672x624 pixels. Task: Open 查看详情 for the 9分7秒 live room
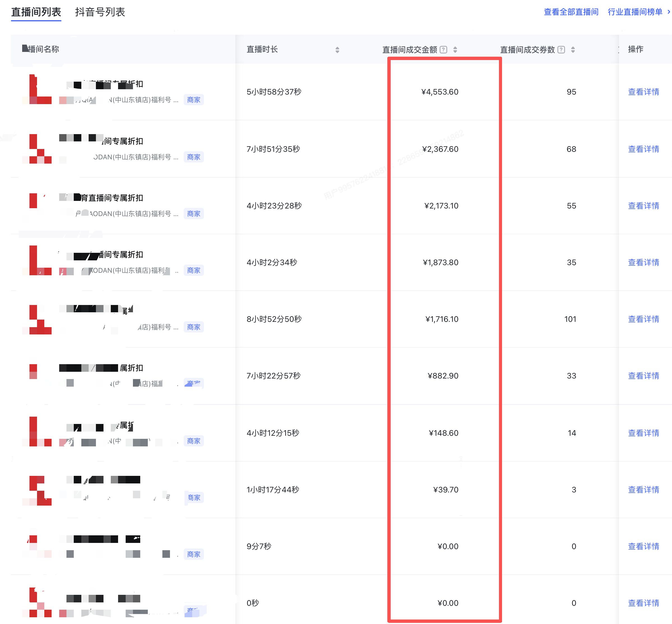pyautogui.click(x=643, y=546)
